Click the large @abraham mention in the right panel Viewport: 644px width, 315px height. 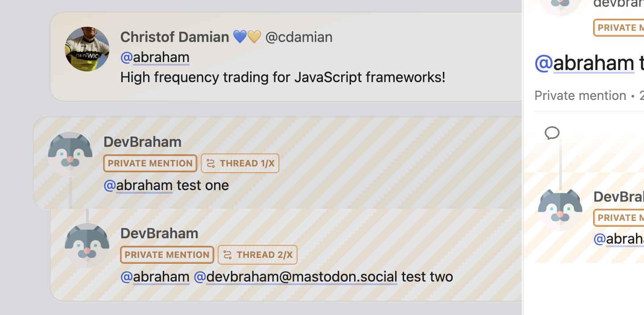click(x=584, y=63)
